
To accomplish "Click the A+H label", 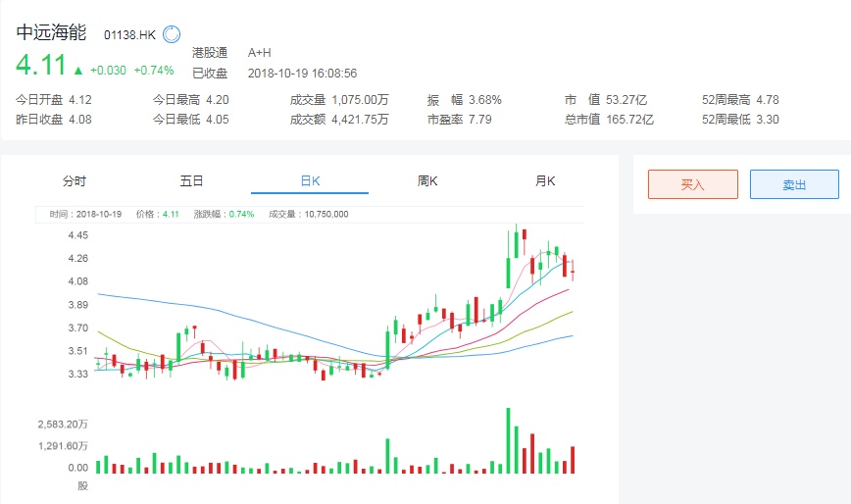I will (x=260, y=52).
